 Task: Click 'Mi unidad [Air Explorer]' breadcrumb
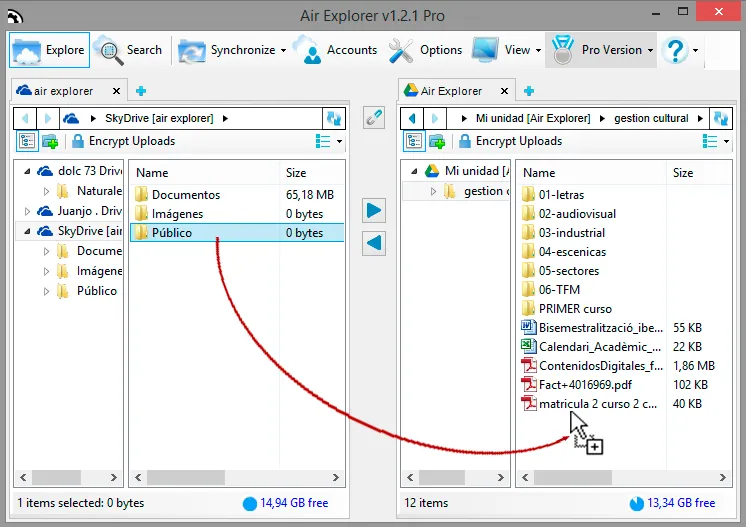(x=533, y=118)
